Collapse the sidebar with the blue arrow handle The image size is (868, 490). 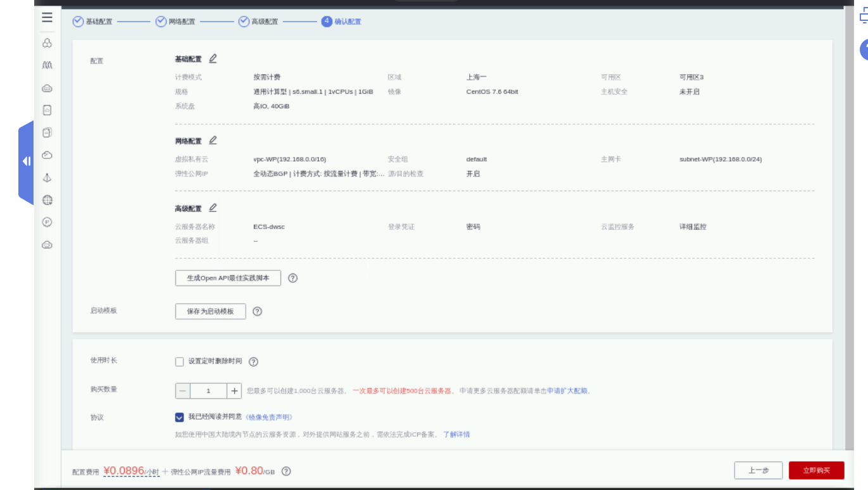tap(26, 161)
